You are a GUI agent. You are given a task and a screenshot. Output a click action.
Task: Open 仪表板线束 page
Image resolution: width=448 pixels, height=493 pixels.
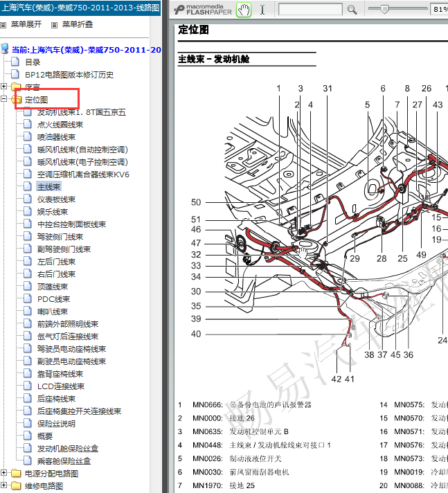[56, 199]
